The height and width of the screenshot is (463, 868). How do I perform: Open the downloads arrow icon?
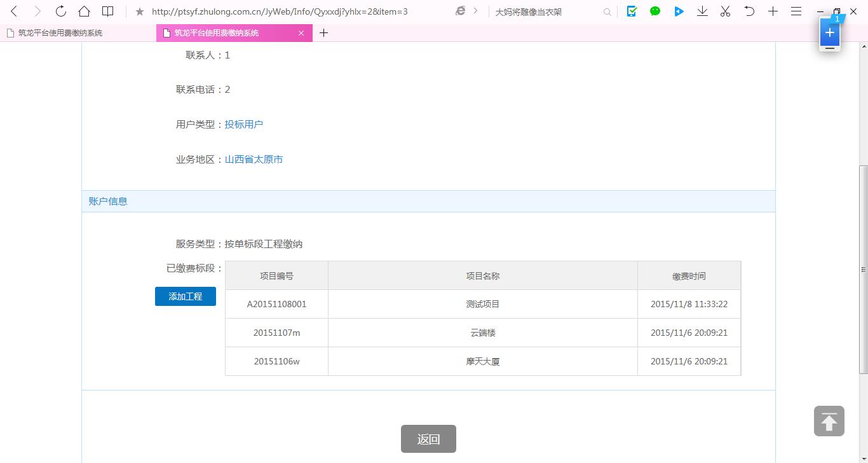(702, 11)
